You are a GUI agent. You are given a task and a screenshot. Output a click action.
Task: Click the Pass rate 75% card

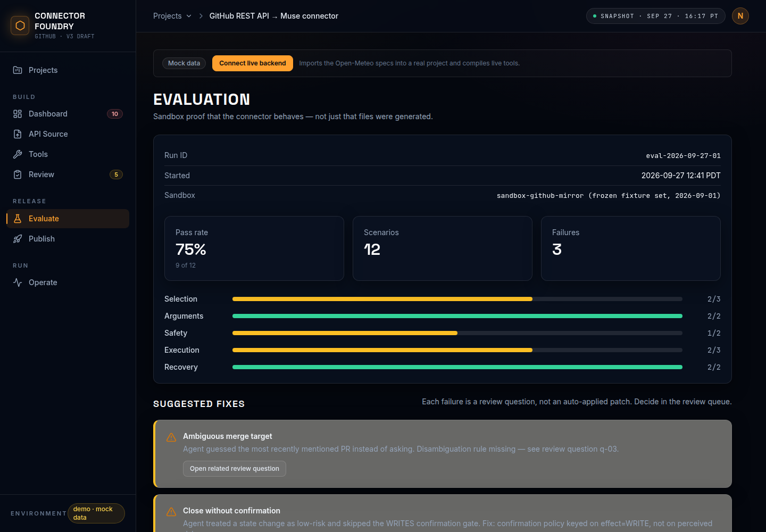pos(254,248)
